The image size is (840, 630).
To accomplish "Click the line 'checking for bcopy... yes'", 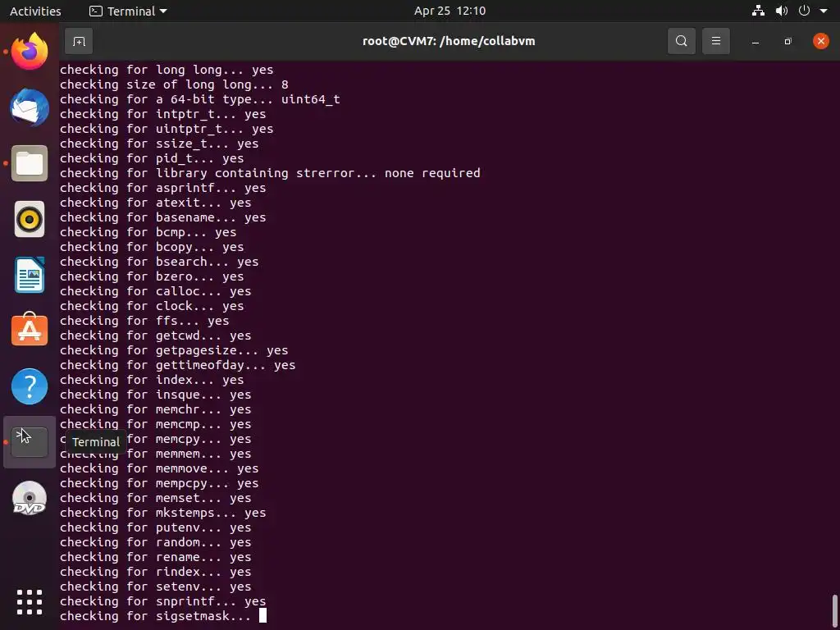I will coord(151,247).
